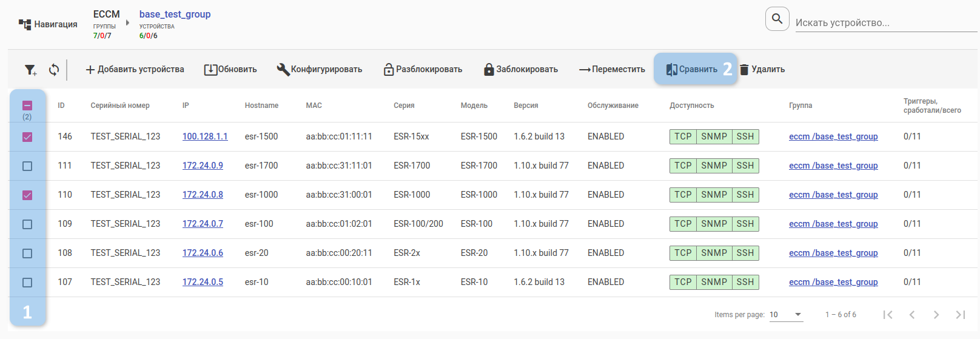The image size is (980, 339).
Task: Expand the ECCM groups breadcrumb arrow
Action: (x=127, y=23)
